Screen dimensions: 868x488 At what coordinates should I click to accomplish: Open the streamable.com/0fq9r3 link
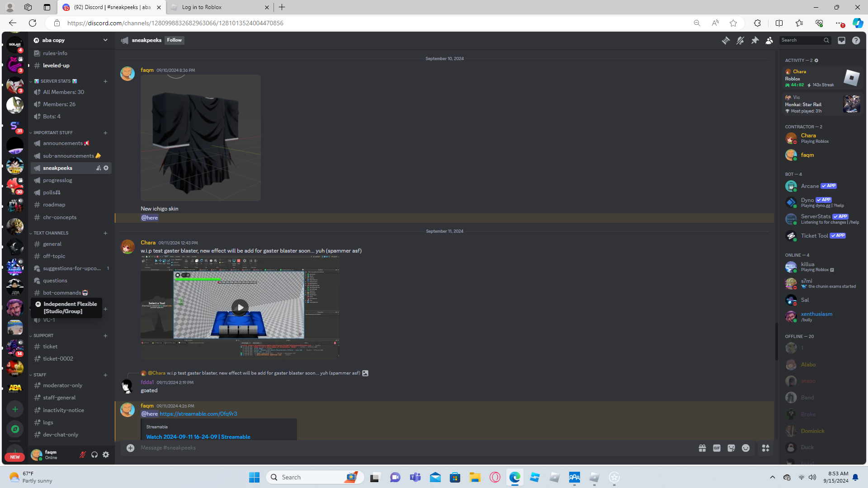[198, 414]
